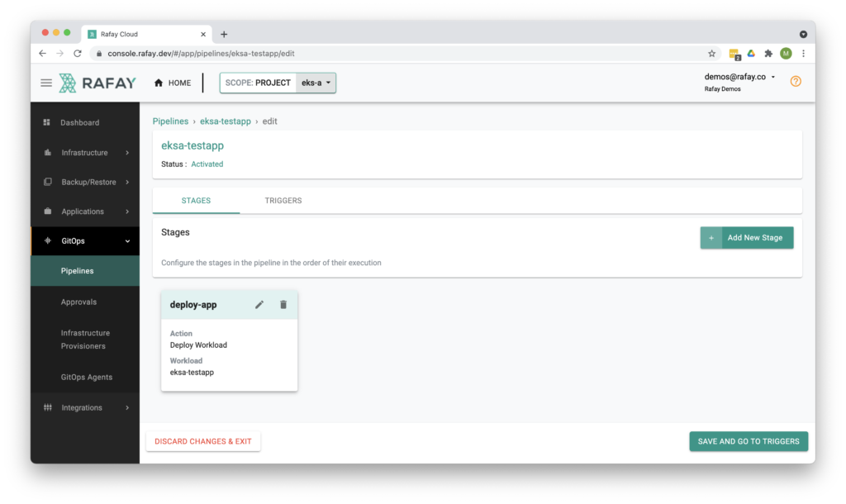
Task: Open Infrastructure Provisioners submenu item
Action: tap(85, 340)
